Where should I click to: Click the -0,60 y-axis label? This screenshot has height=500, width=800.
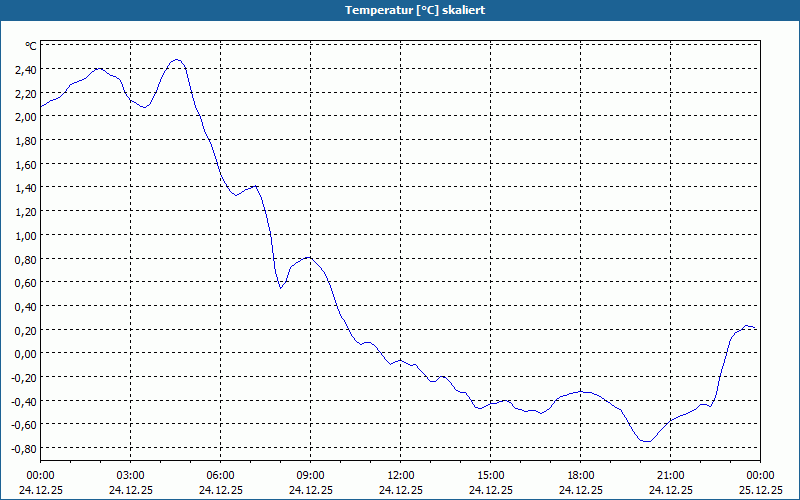(24, 425)
